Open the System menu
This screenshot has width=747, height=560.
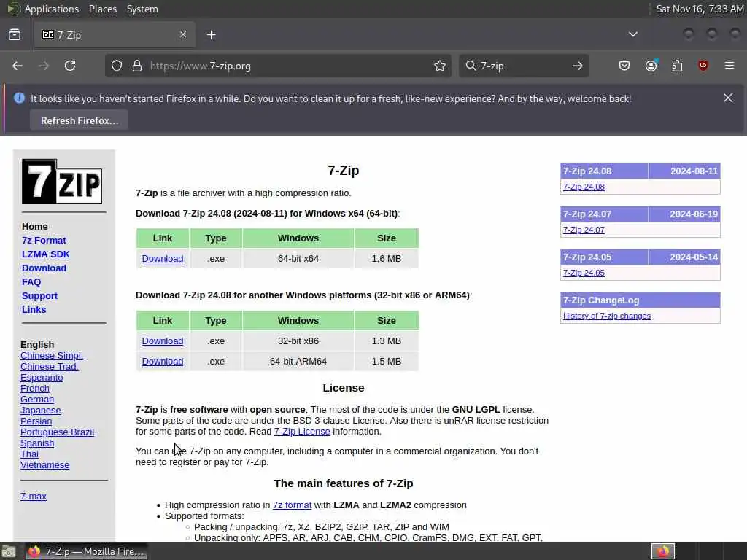click(x=142, y=9)
